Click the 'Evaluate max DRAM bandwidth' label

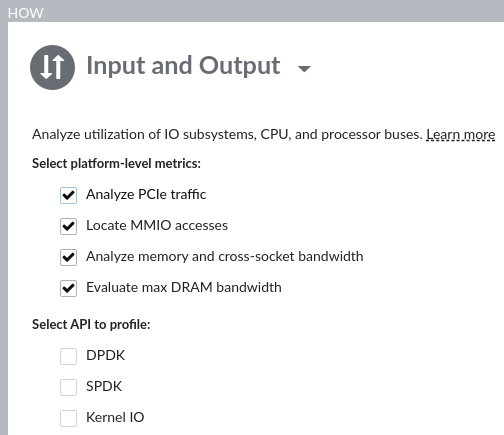pyautogui.click(x=184, y=287)
